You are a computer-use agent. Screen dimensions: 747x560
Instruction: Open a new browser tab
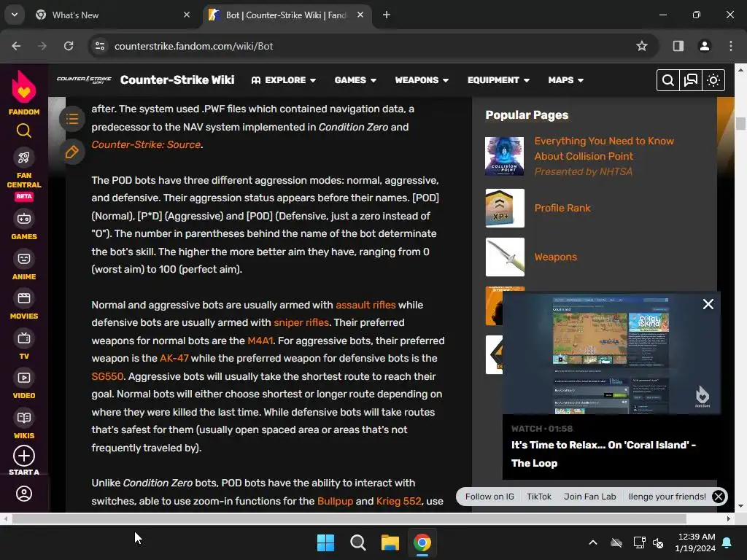coord(387,15)
